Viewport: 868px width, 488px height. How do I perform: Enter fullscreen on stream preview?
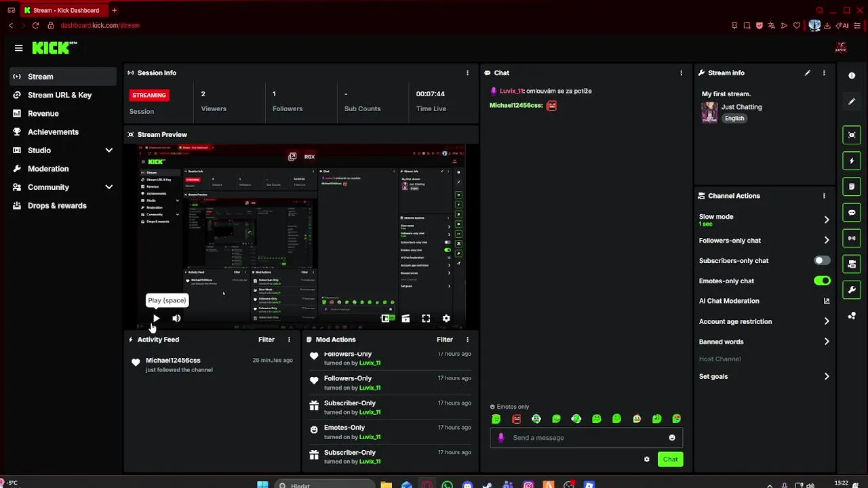[426, 318]
